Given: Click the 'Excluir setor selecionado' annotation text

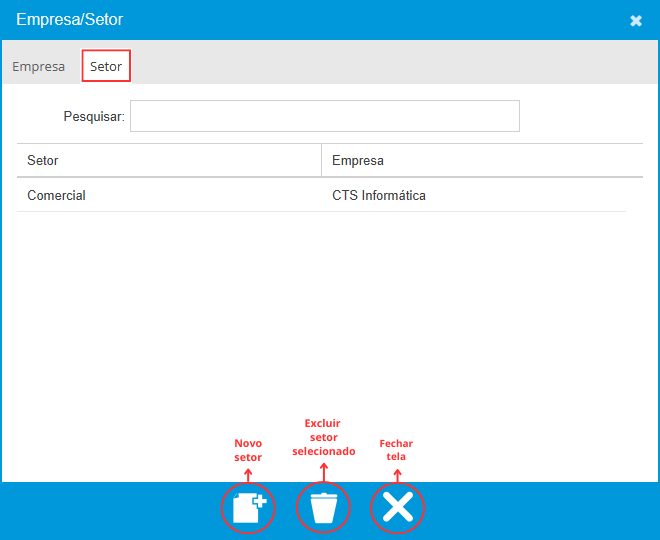Looking at the screenshot, I should pos(323,437).
